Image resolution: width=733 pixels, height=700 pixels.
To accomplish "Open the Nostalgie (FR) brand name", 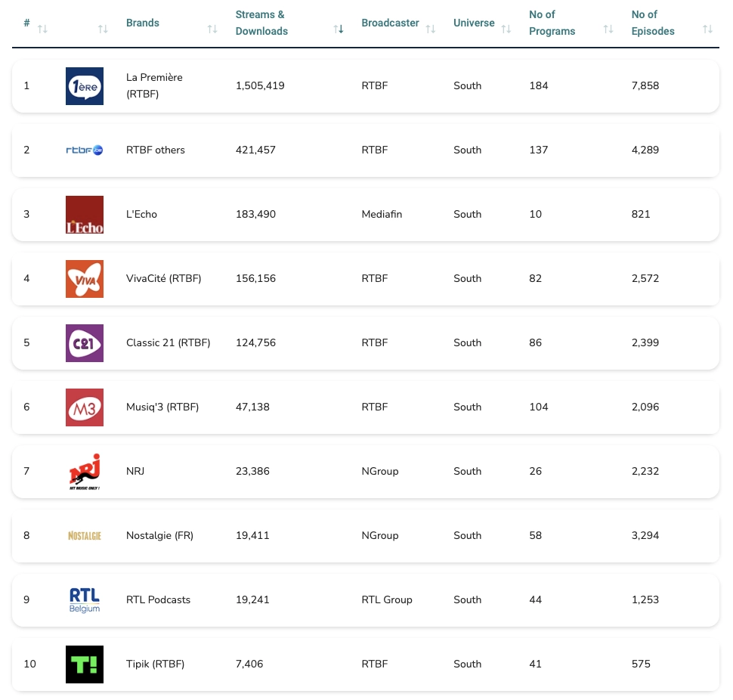I will coord(159,536).
